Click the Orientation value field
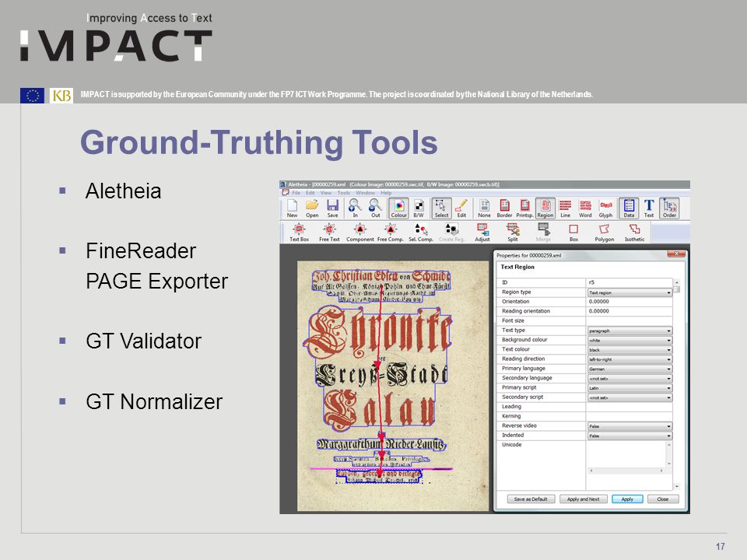 (629, 302)
